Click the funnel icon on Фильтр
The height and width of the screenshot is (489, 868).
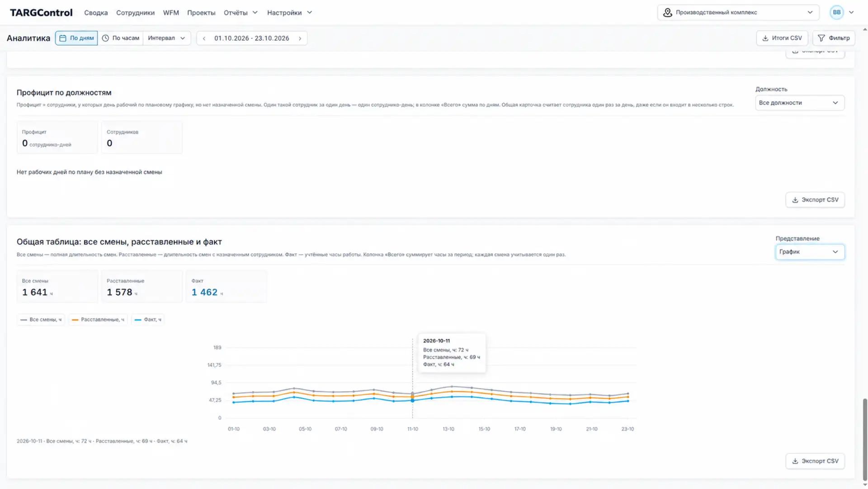pyautogui.click(x=821, y=38)
